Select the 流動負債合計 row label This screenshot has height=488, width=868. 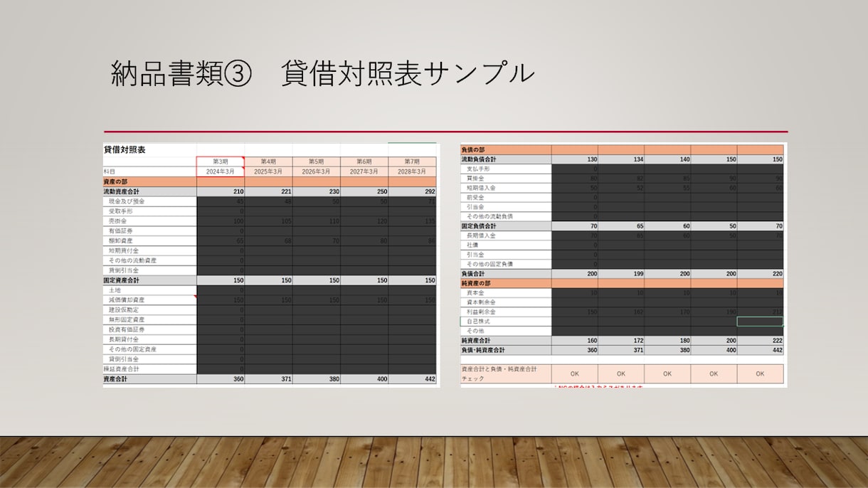pos(506,159)
